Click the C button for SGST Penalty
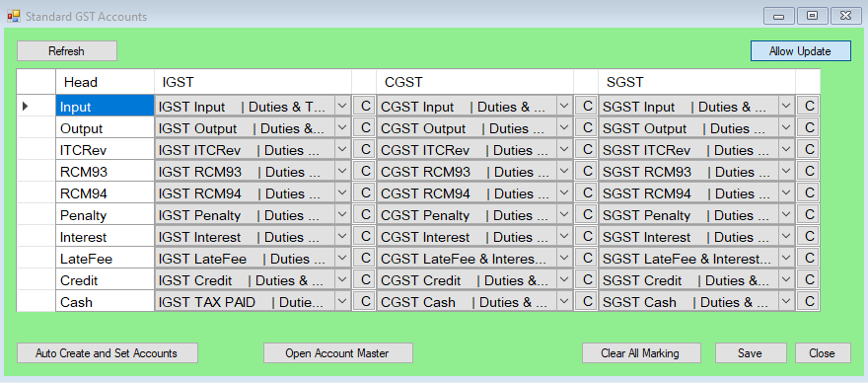The width and height of the screenshot is (868, 383). (x=808, y=214)
